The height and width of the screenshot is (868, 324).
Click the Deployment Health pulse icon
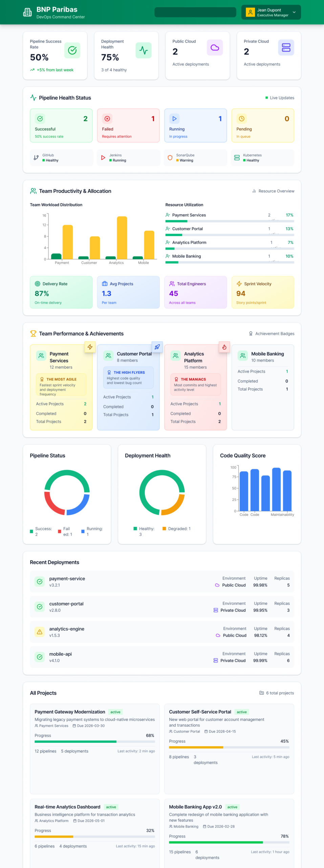144,51
